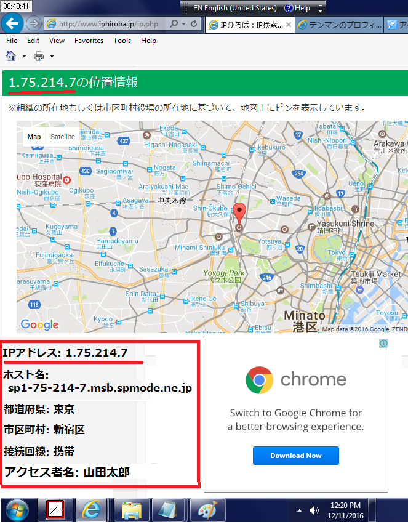Click hostname sp1-75-214-7.msb.spmode.ne.jp text
Image resolution: width=408 pixels, height=532 pixels.
(100, 388)
